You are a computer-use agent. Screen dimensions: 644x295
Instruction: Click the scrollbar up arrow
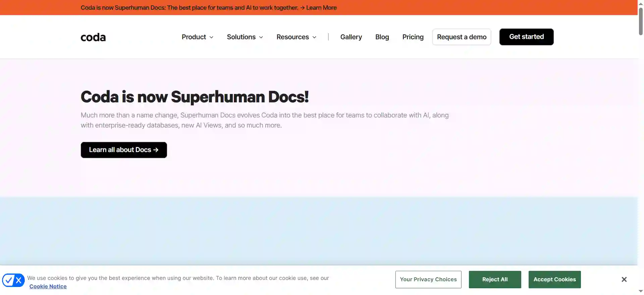click(x=641, y=3)
